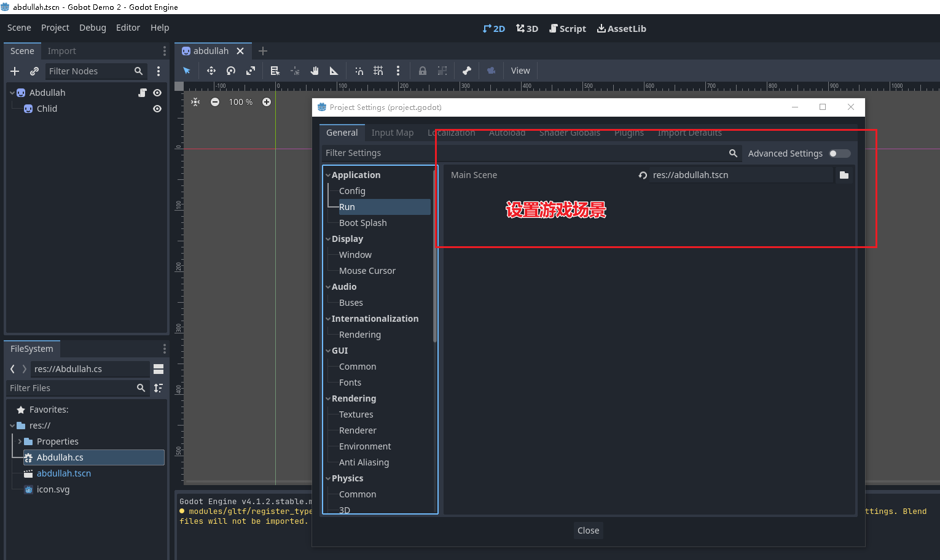Reset Main Scene value with revert icon
940x560 pixels.
point(643,175)
